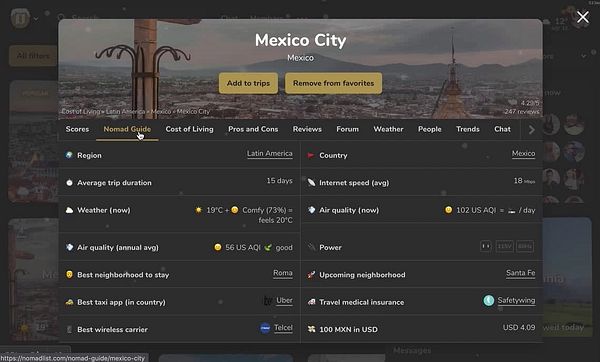Click the smiley next to 56 US AQI
This screenshot has height=362, width=600.
click(218, 247)
